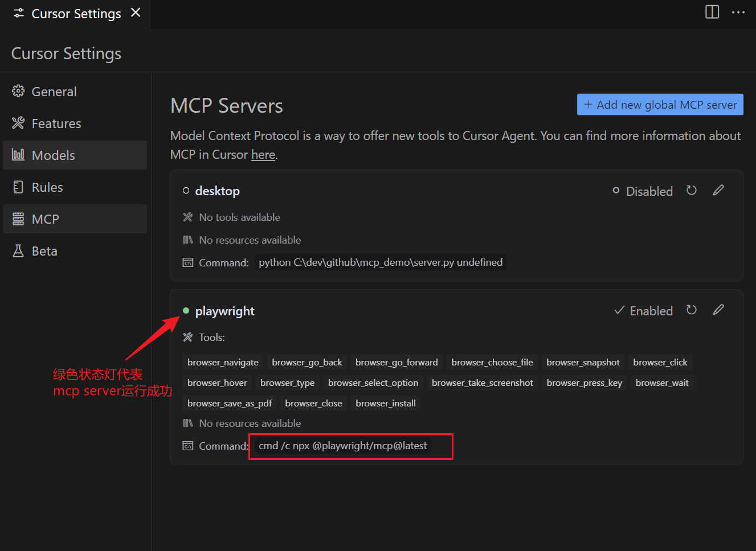Open the more actions ellipsis menu
756x551 pixels.
(x=738, y=12)
